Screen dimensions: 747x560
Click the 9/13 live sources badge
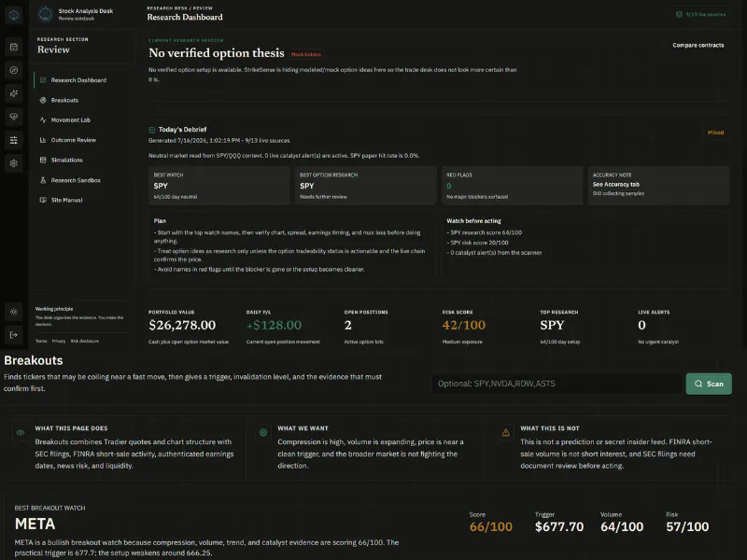click(700, 14)
